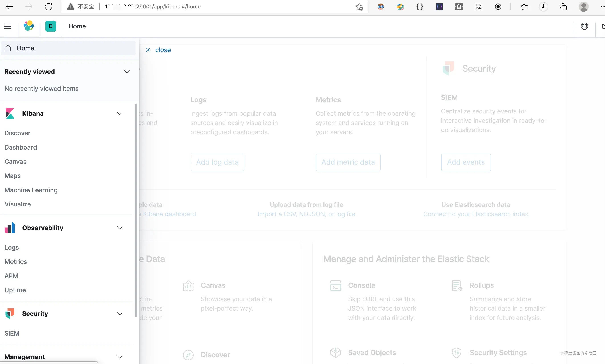Reload the page with refresh icon

point(49,7)
